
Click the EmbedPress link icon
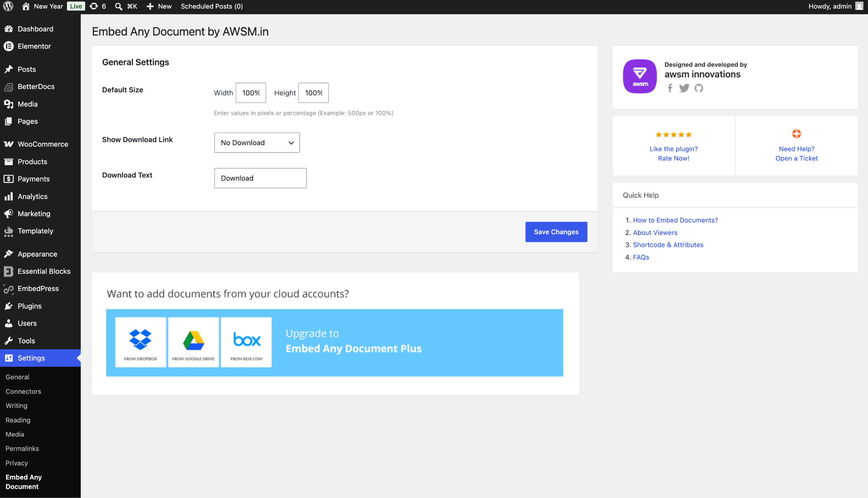pos(8,289)
